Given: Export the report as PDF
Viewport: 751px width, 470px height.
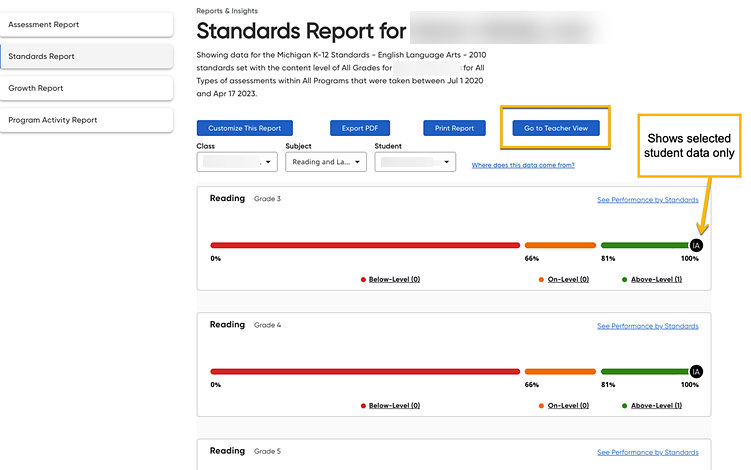Looking at the screenshot, I should (360, 128).
